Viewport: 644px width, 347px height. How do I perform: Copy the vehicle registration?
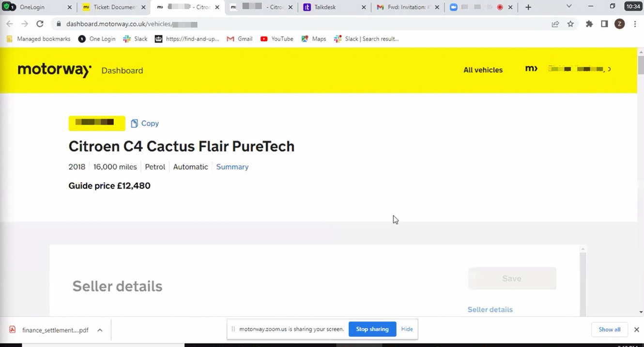click(x=145, y=123)
